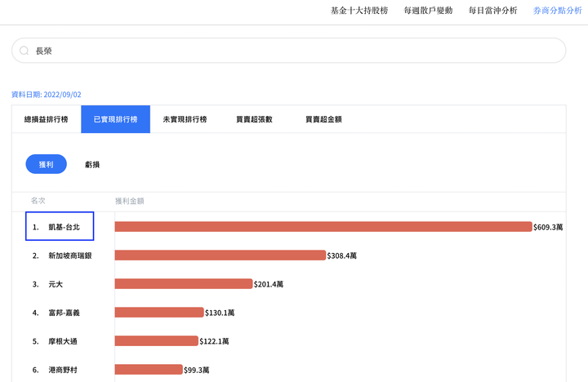Click the 獲利金額 column header
The height and width of the screenshot is (382, 588).
[x=129, y=201]
